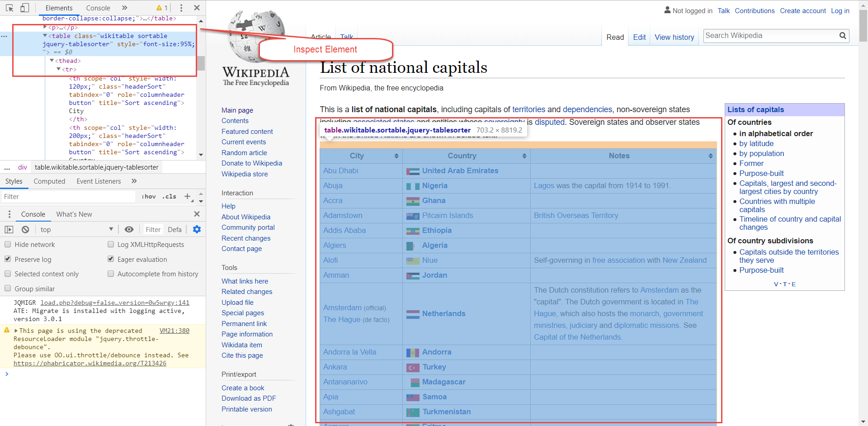Enable the Group similar checkbox

(x=8, y=288)
